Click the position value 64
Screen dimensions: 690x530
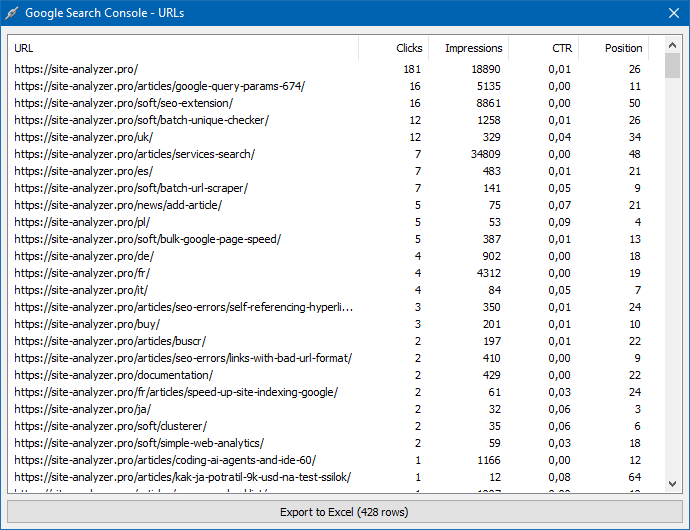[x=635, y=477]
